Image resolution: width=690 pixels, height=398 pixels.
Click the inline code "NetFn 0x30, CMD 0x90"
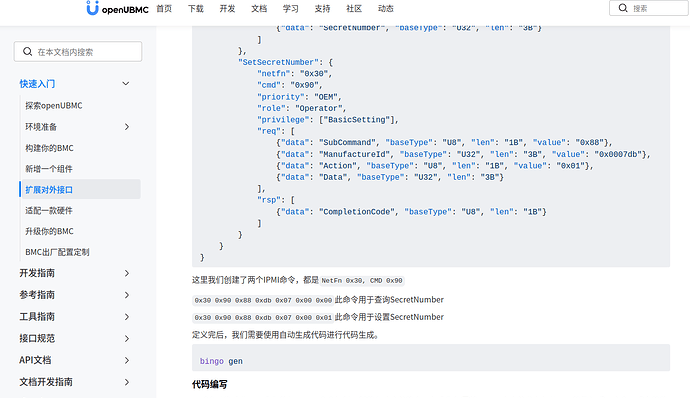(362, 280)
